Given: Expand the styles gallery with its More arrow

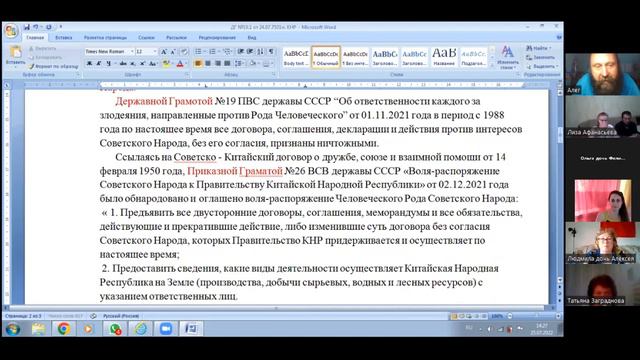Looking at the screenshot, I should point(492,65).
